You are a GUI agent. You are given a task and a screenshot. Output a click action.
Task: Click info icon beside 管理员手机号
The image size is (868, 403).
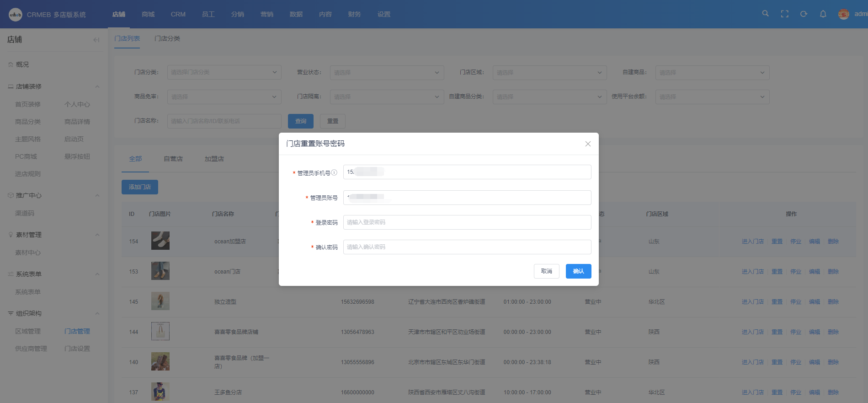[334, 172]
